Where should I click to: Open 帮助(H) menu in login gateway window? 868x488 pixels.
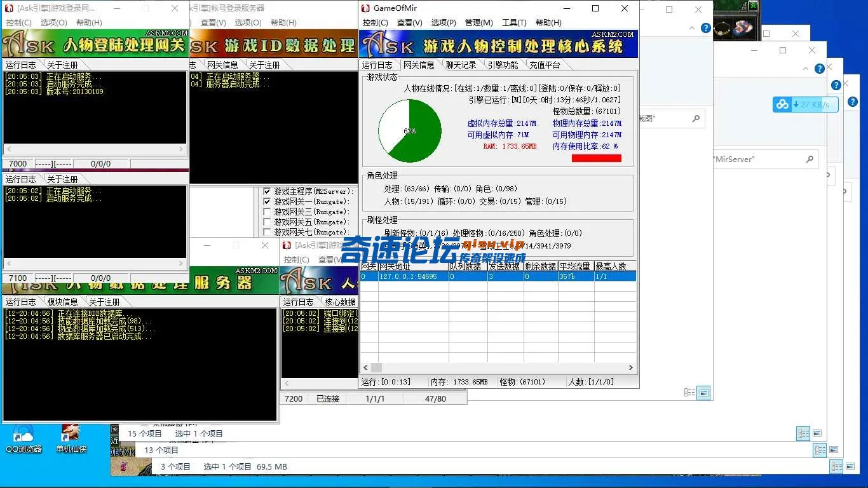click(x=89, y=22)
